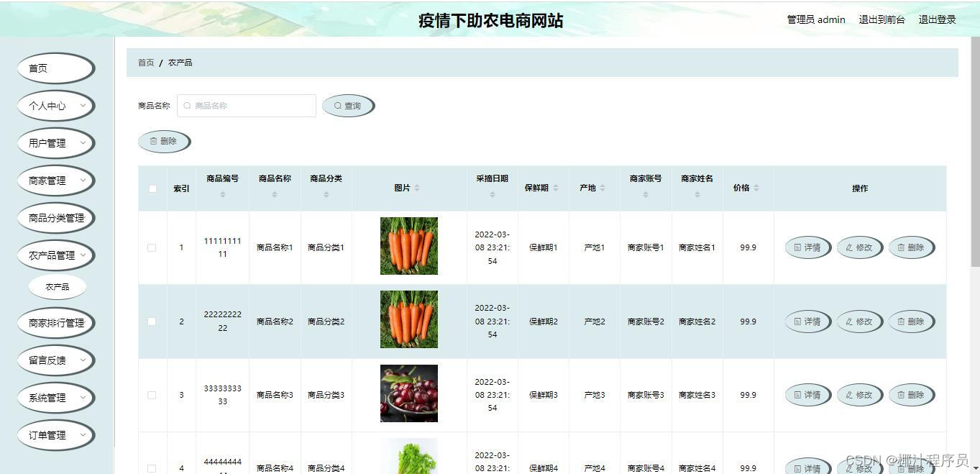Screen dimensions: 980x474
Task: Open 农产品 submenu item
Action: click(x=58, y=287)
